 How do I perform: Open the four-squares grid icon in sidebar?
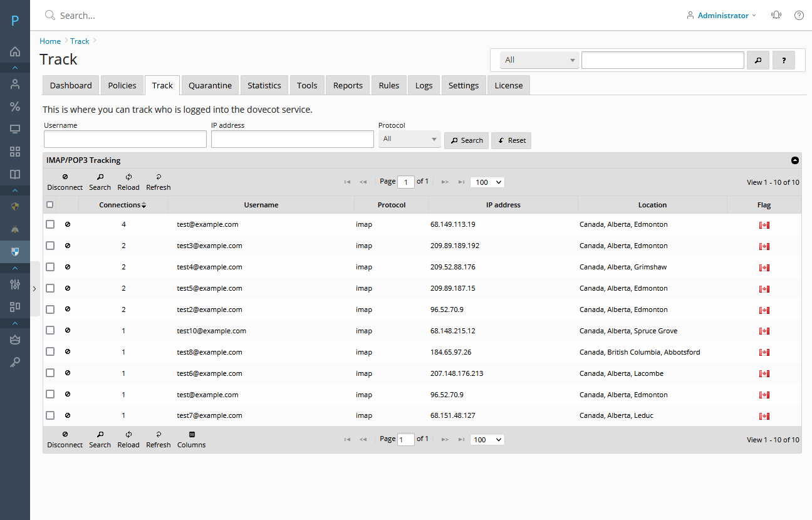(x=15, y=152)
